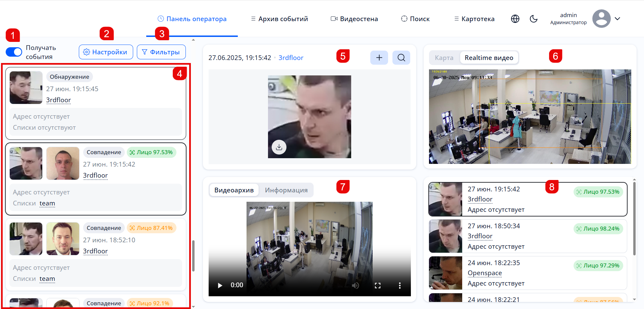Open the Архив событий tab
The height and width of the screenshot is (309, 644).
pos(279,19)
